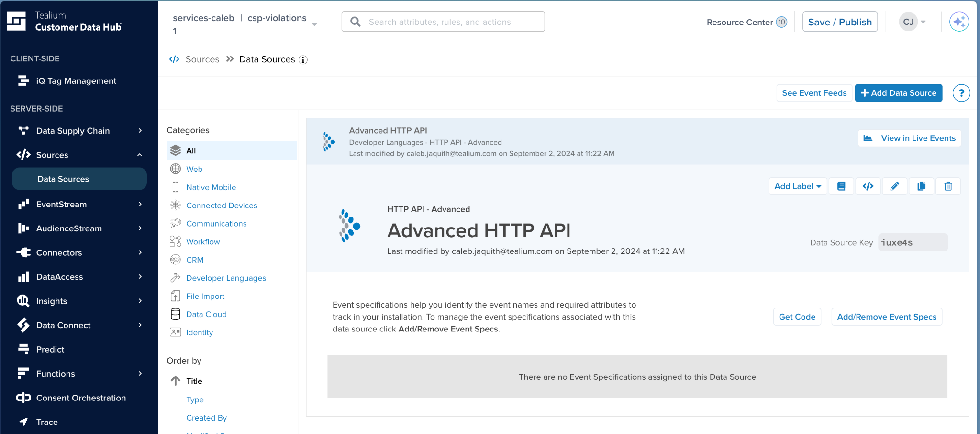Click the Sources breadcrumb link
The image size is (980, 434).
pyautogui.click(x=202, y=59)
